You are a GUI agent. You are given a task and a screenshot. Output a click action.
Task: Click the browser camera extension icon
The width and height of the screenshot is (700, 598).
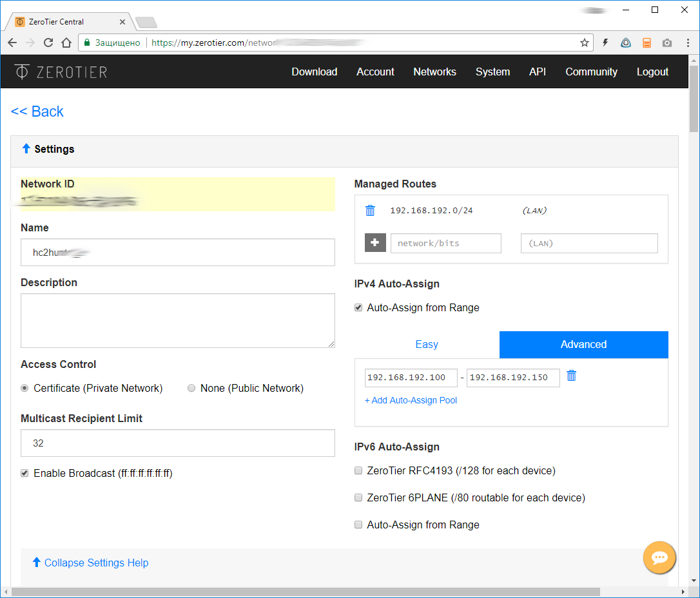[666, 42]
